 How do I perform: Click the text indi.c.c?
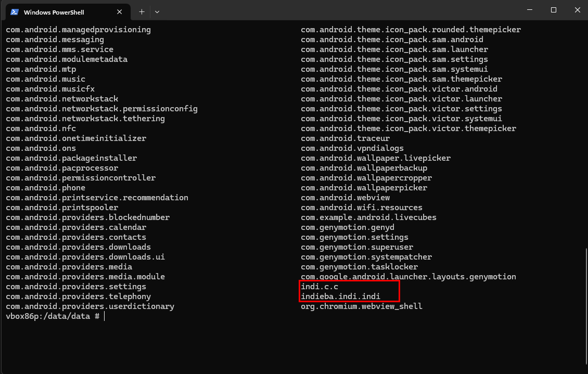319,287
